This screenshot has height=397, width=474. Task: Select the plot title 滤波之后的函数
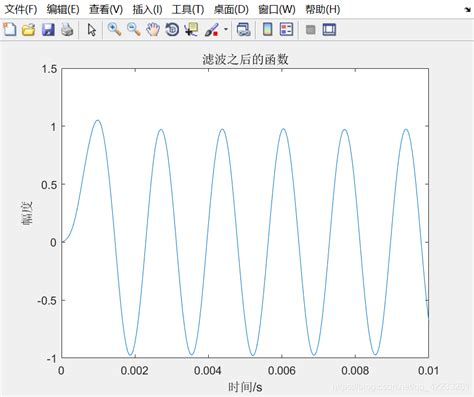pos(245,60)
